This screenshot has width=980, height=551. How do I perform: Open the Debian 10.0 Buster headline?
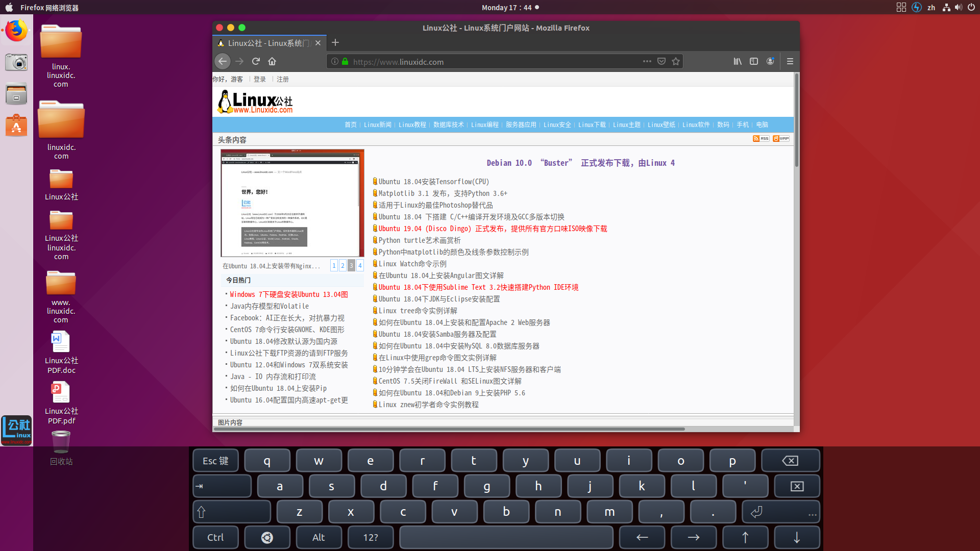[x=581, y=163]
